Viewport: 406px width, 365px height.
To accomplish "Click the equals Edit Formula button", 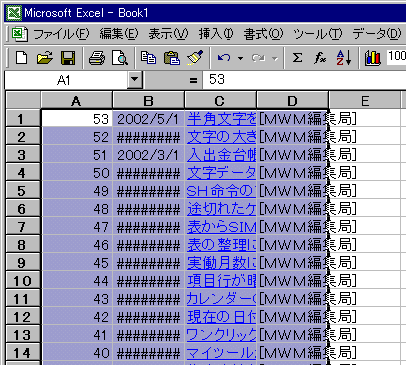I will [x=193, y=80].
